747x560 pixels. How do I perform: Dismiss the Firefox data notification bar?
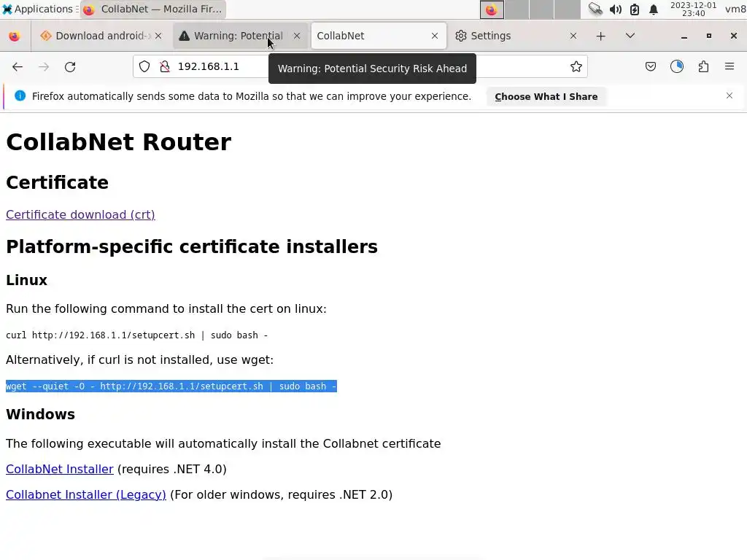click(x=729, y=96)
